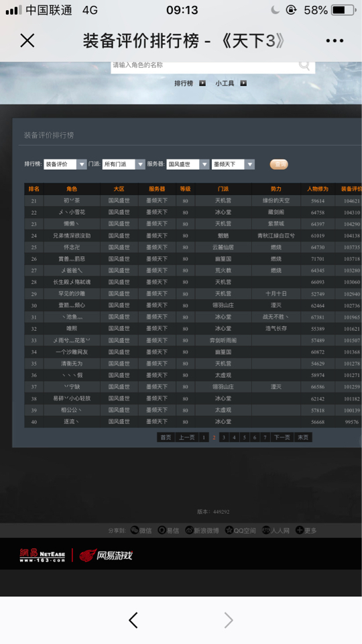Select pagination page 5

point(244,437)
